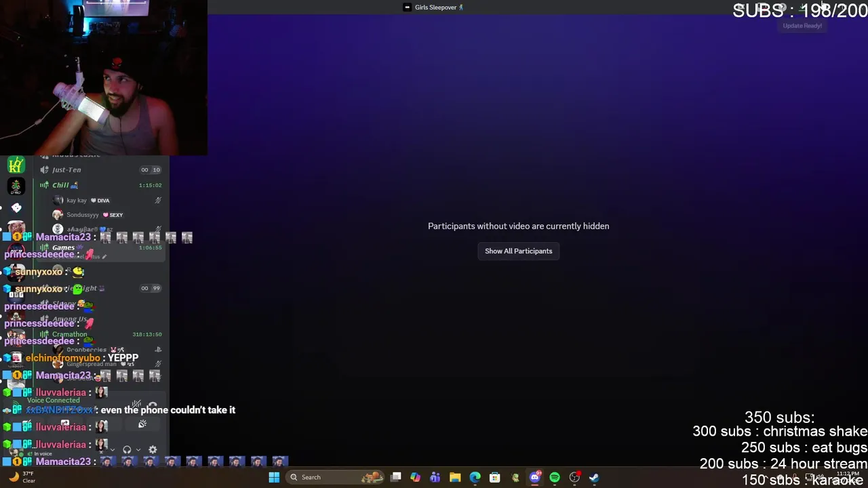Click the Show All Participants button
868x488 pixels.
tap(518, 251)
